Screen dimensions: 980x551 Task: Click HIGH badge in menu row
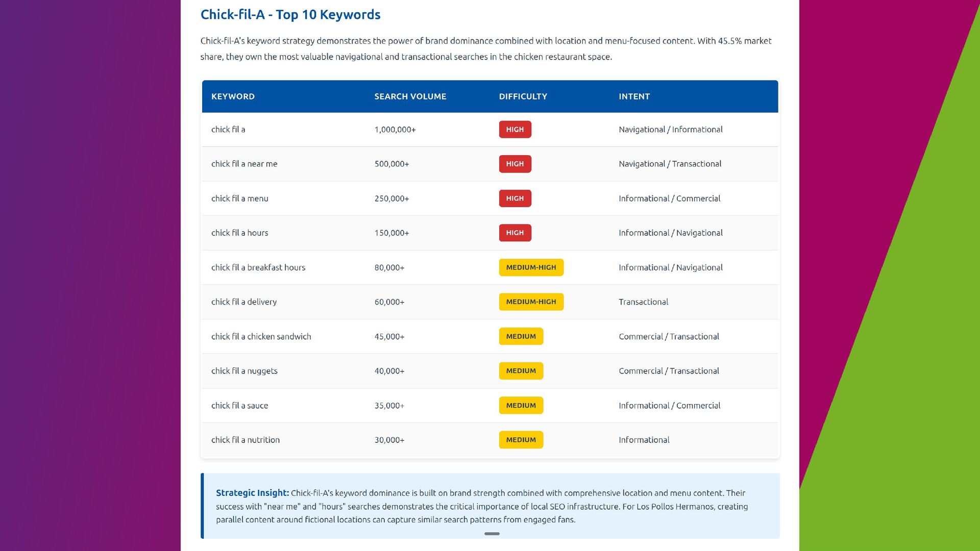[x=514, y=198]
